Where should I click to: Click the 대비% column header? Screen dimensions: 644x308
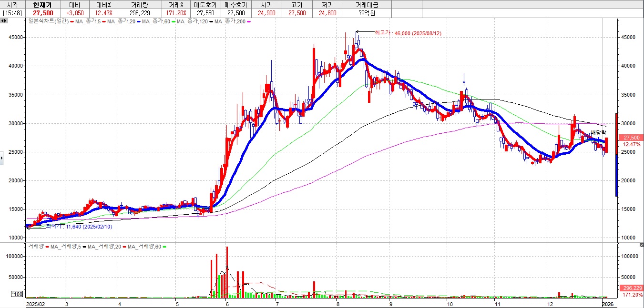pos(103,4)
